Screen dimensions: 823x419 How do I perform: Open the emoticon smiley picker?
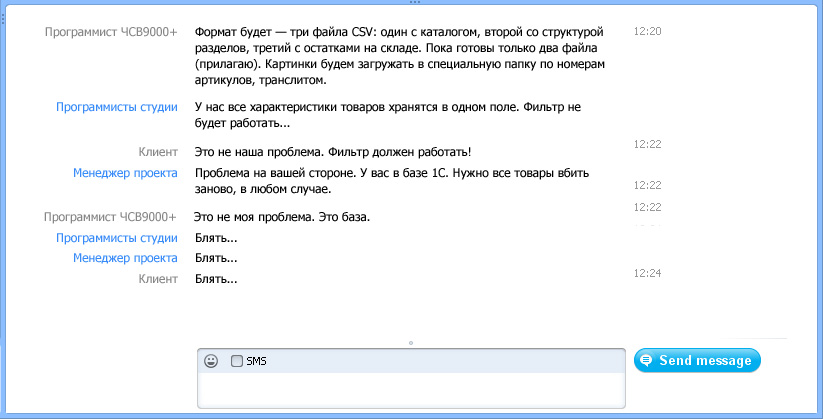click(211, 361)
